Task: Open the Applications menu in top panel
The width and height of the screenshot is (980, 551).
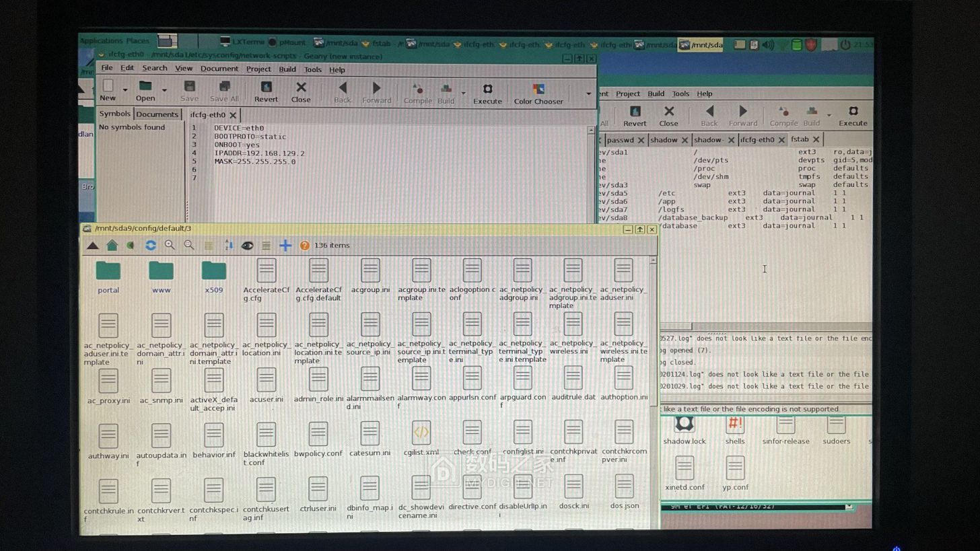Action: (x=102, y=41)
